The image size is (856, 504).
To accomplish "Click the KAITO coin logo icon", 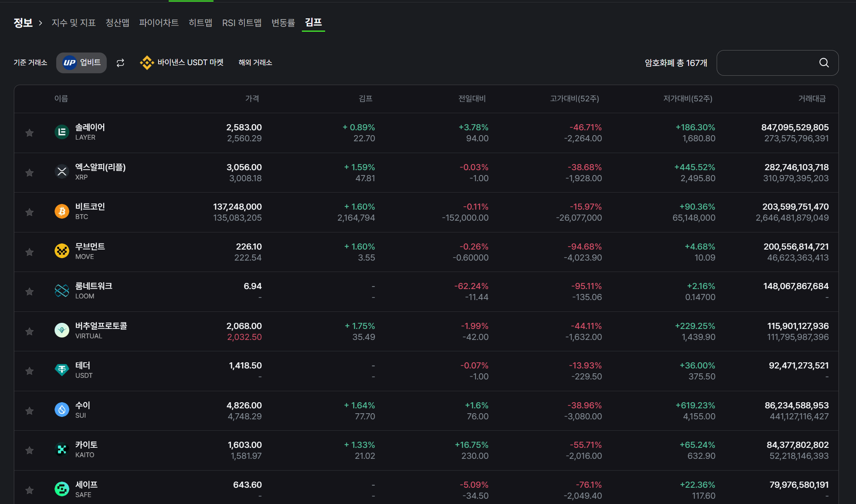I will [62, 449].
